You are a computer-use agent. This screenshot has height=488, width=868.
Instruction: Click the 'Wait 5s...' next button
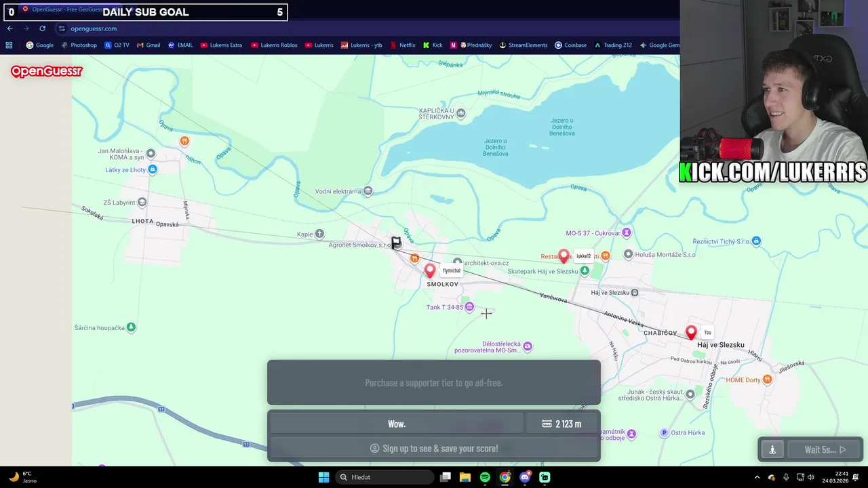click(x=825, y=449)
